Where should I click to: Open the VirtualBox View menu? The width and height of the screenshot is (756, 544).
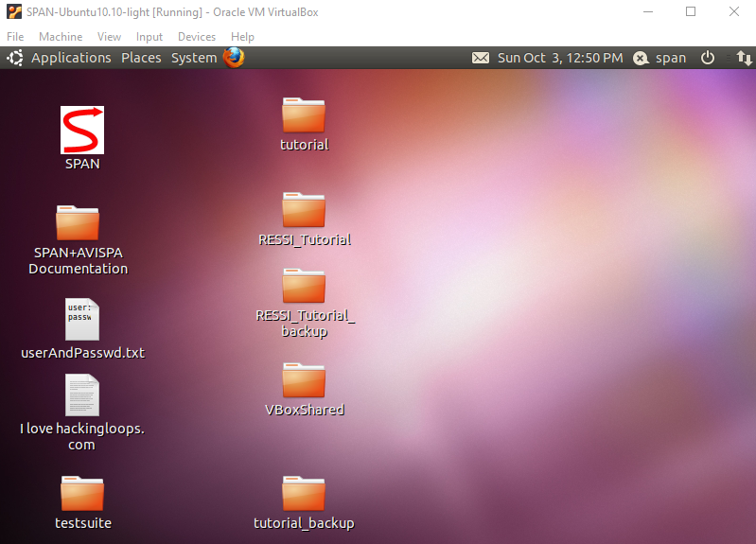point(109,37)
